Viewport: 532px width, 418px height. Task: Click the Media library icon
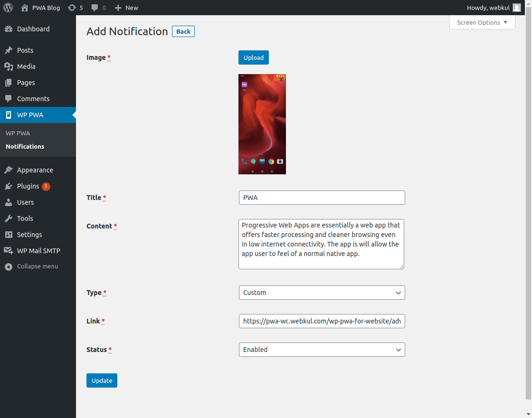[9, 66]
